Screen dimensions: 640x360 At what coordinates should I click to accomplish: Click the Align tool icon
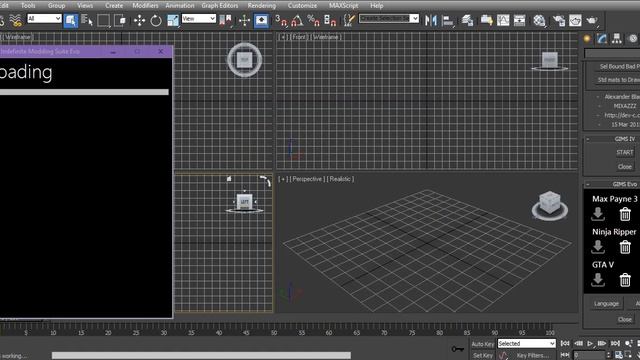tap(448, 20)
